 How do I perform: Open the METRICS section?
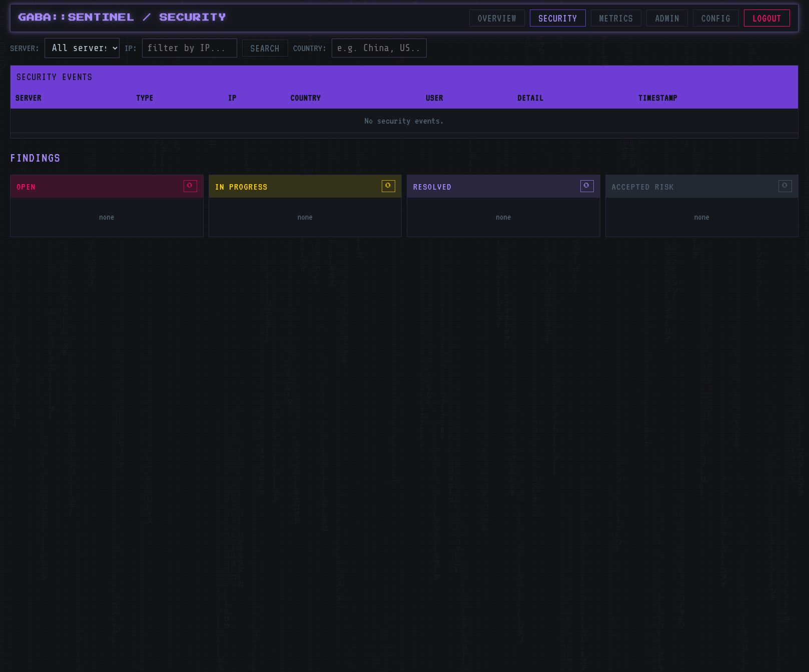616,18
